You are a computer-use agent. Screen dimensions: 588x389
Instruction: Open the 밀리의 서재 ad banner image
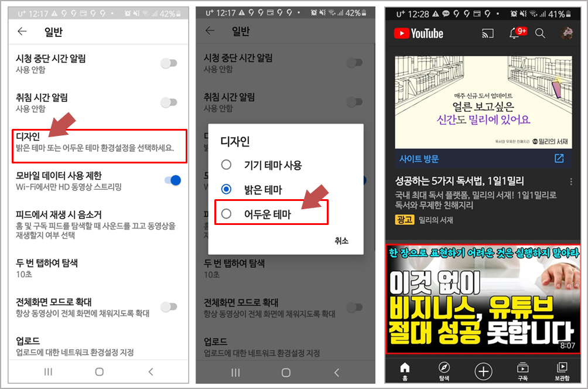(x=484, y=103)
